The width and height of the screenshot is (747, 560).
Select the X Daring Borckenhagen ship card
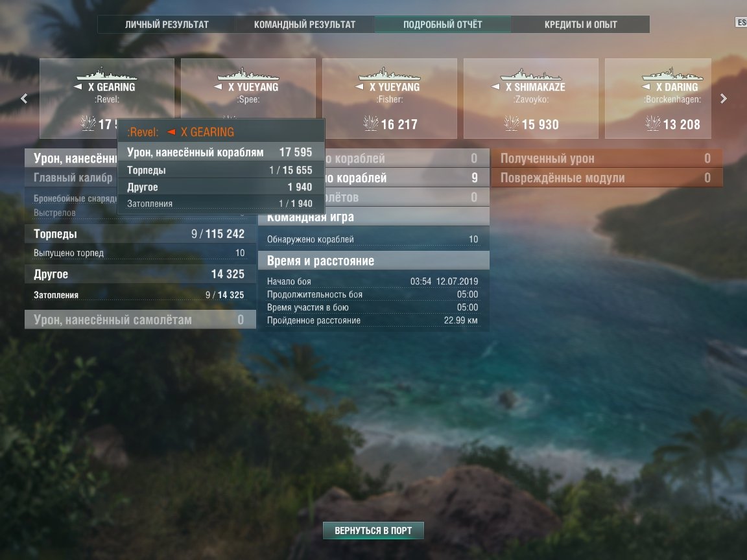658,99
